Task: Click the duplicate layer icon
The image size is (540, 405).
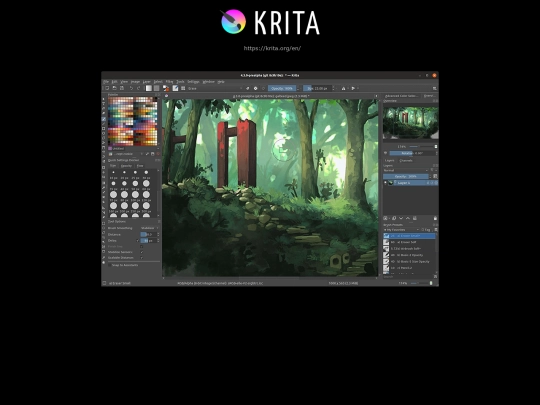Action: click(394, 218)
